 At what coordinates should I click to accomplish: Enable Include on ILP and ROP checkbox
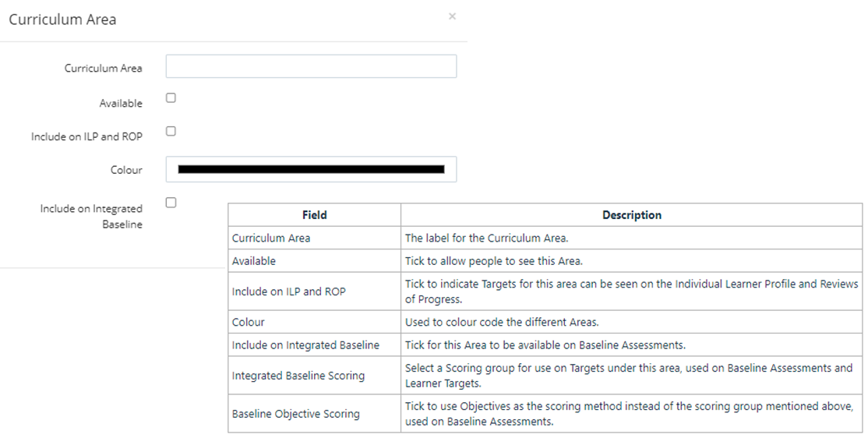pos(171,131)
